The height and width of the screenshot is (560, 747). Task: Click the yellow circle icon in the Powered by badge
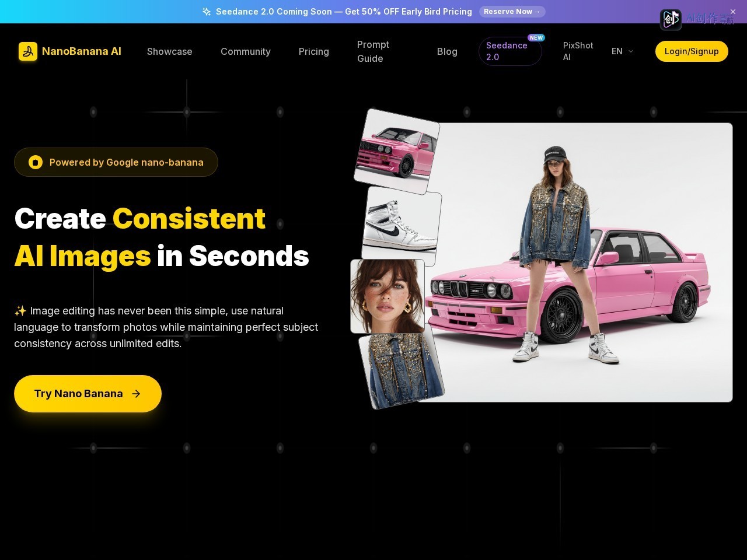pyautogui.click(x=36, y=162)
